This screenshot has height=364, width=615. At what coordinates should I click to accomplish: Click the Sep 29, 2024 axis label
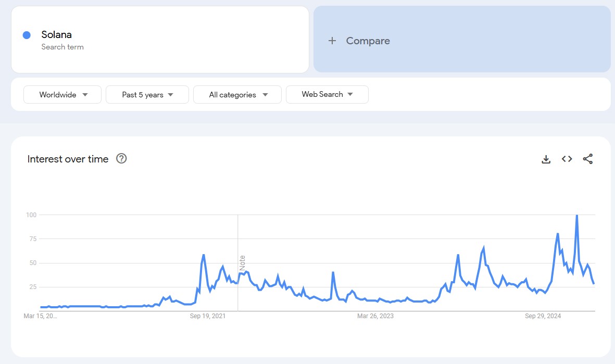point(543,316)
